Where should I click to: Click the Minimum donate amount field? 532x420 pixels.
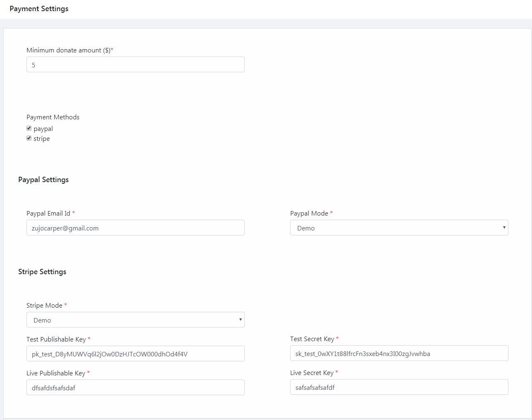pos(135,64)
